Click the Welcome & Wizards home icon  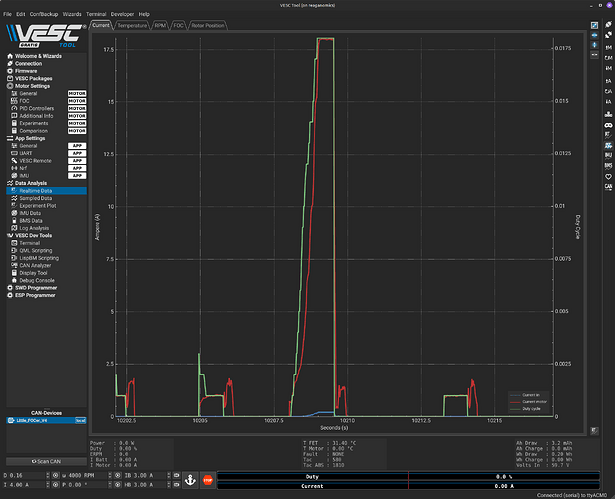pos(10,56)
